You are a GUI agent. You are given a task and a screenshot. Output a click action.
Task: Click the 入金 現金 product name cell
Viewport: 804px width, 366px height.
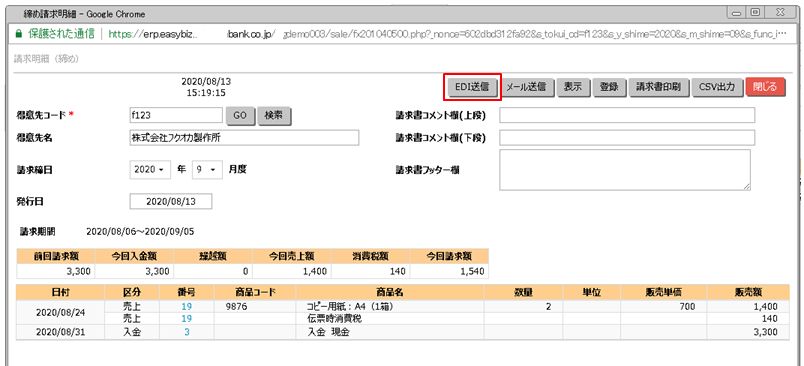(x=390, y=332)
